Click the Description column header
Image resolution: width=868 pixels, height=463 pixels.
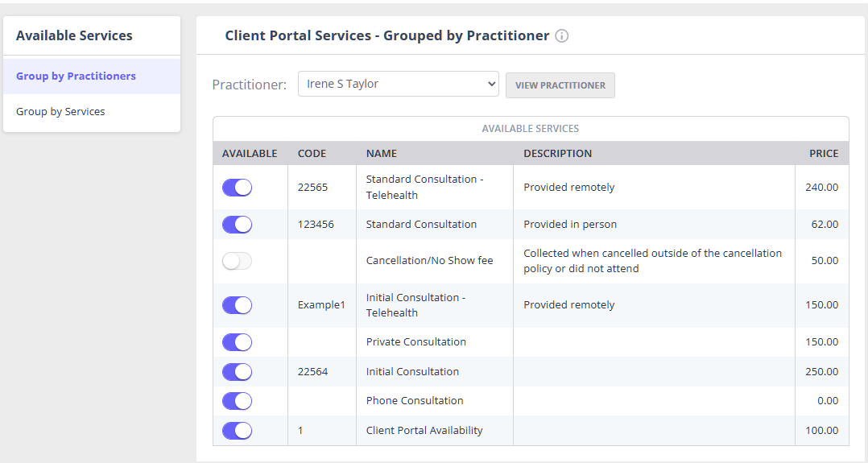(557, 154)
